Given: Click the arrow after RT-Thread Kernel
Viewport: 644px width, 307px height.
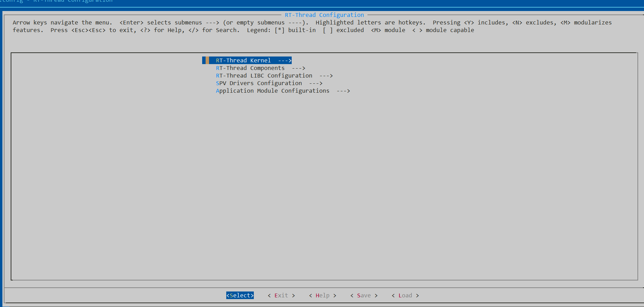Looking at the screenshot, I should pyautogui.click(x=285, y=61).
